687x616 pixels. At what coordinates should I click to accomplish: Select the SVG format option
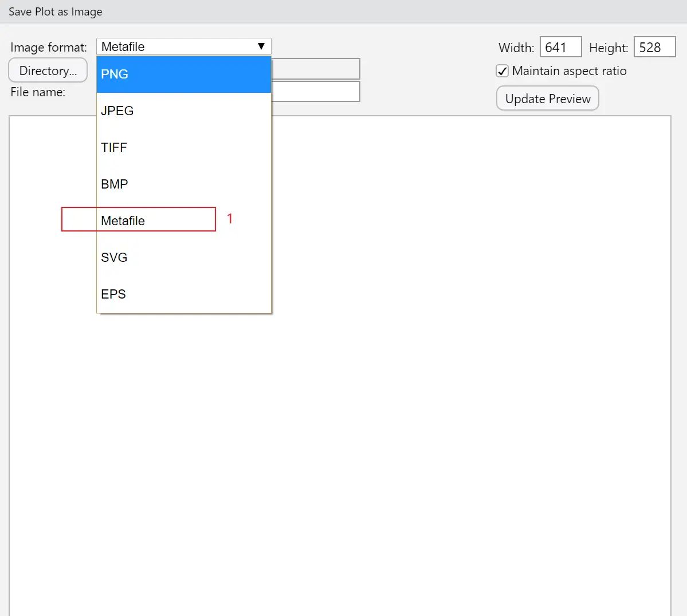[183, 257]
